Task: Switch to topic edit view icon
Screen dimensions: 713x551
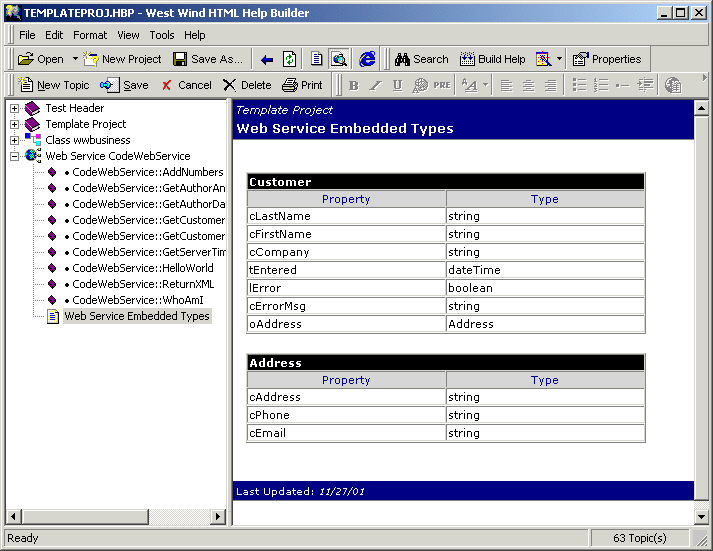Action: tap(317, 59)
